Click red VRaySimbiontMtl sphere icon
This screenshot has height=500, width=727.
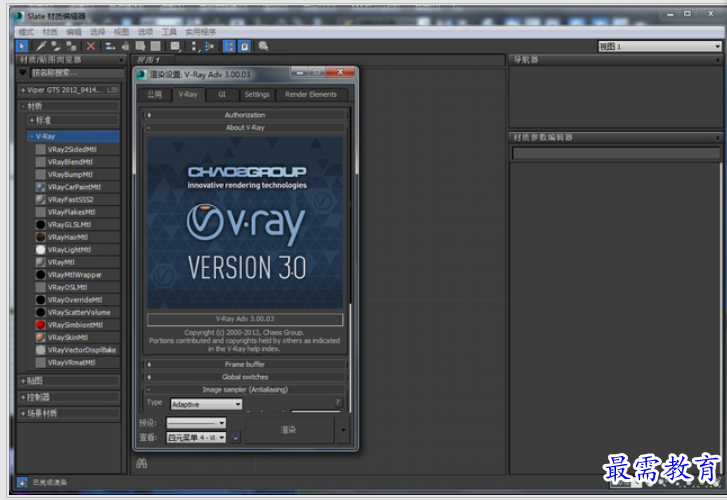point(41,325)
